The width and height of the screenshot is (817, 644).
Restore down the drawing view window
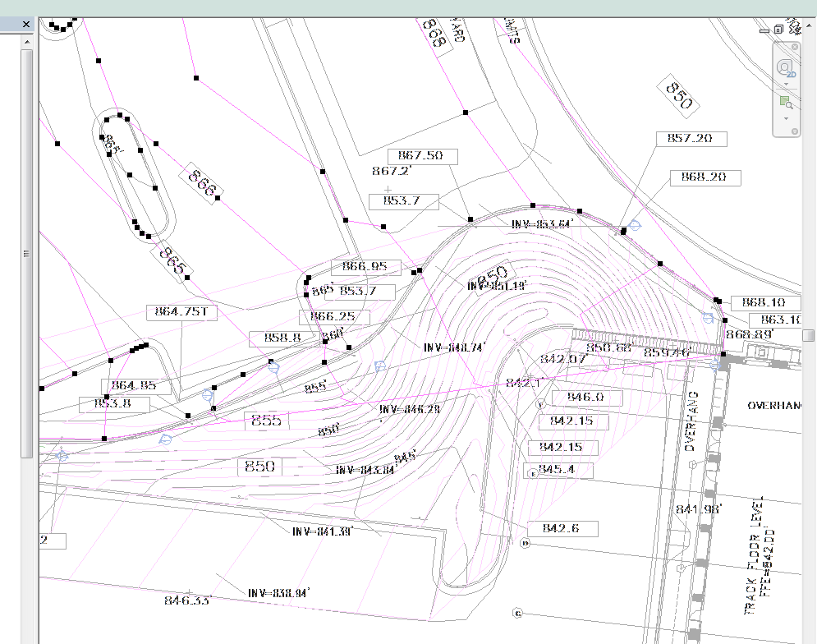pos(778,30)
